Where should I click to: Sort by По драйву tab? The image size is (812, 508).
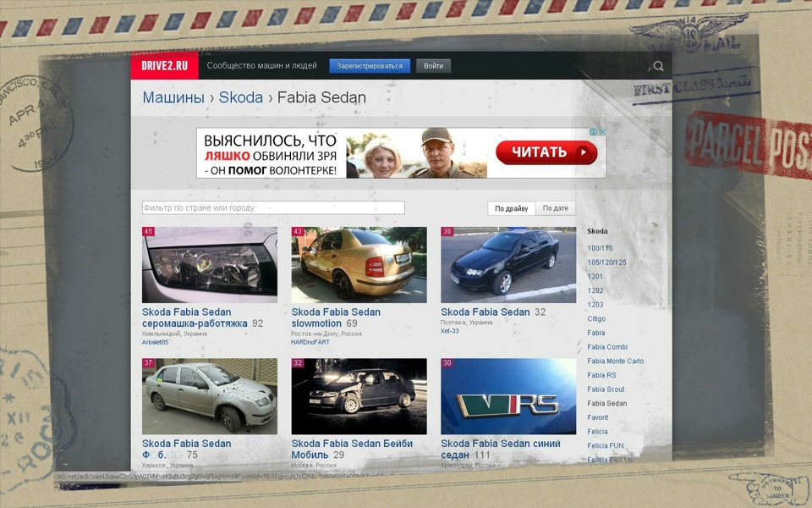pyautogui.click(x=511, y=208)
